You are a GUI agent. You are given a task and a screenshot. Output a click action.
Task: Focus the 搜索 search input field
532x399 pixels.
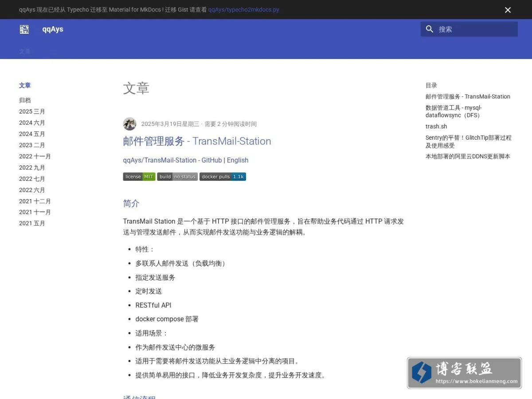(x=469, y=29)
